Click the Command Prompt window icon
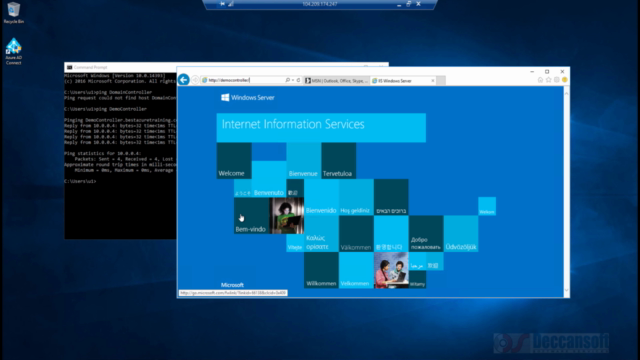640x360 pixels. [x=69, y=67]
